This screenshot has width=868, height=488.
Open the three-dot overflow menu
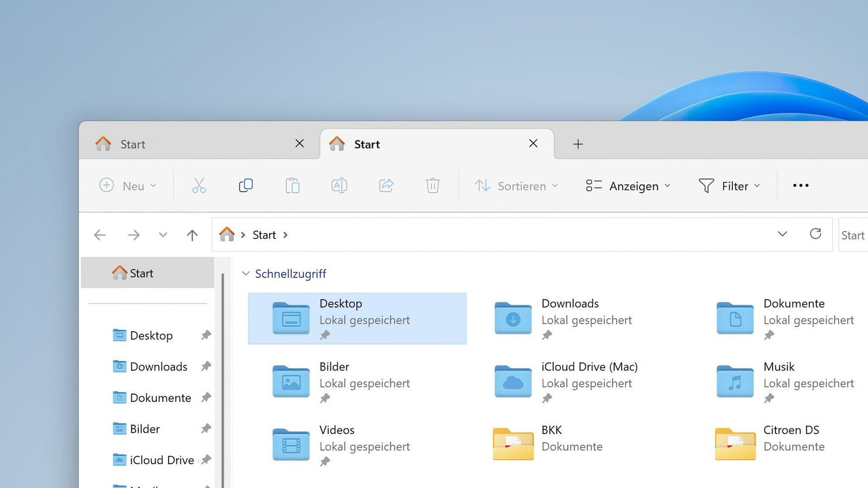click(800, 185)
